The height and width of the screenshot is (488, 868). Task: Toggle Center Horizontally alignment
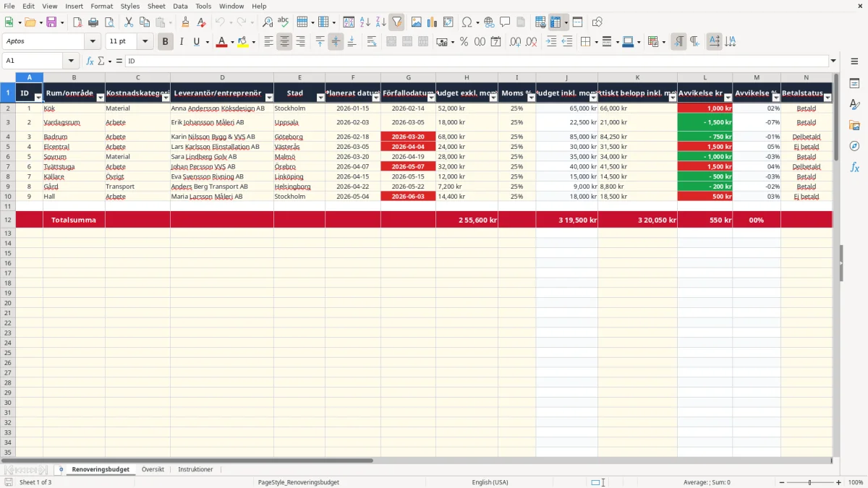pos(284,42)
